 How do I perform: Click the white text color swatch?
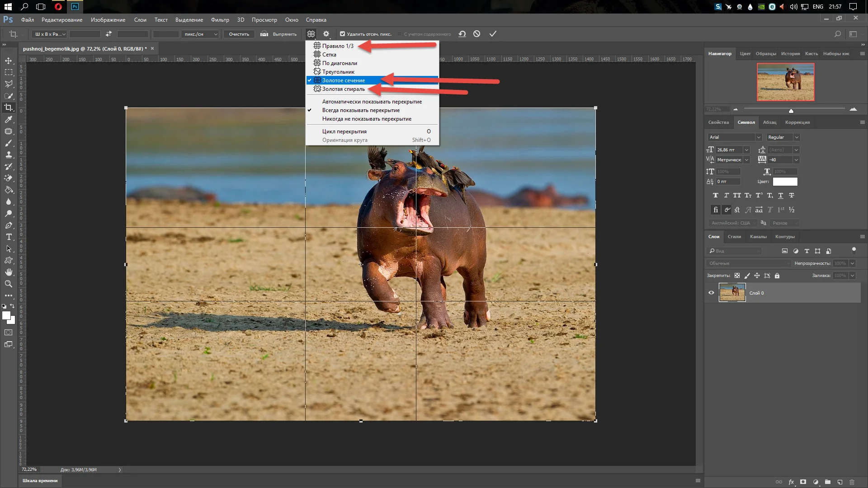coord(785,182)
